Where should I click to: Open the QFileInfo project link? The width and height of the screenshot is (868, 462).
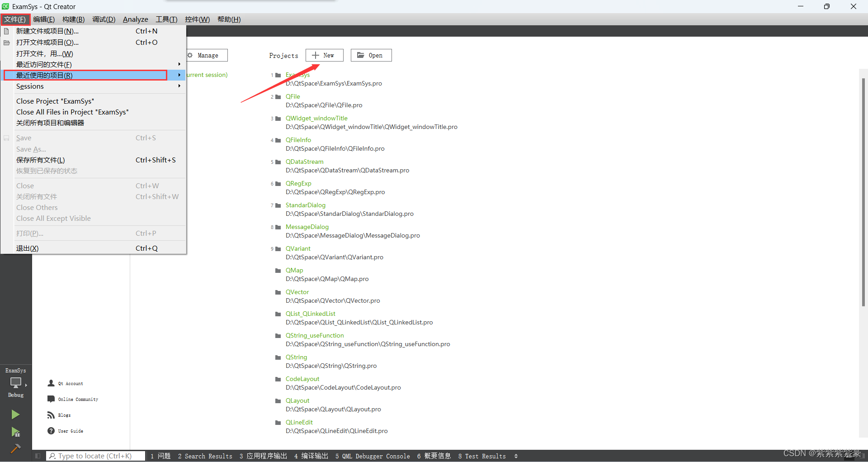click(298, 140)
